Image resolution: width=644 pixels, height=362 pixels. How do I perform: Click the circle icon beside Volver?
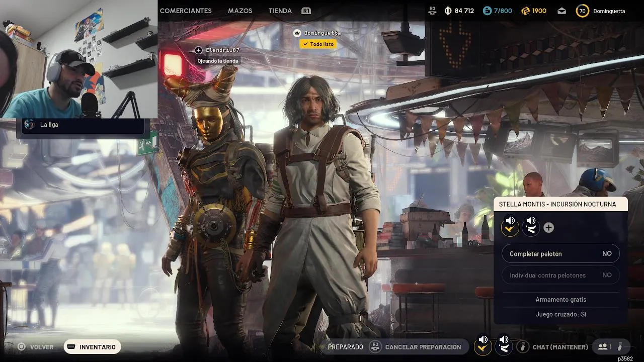point(22,347)
